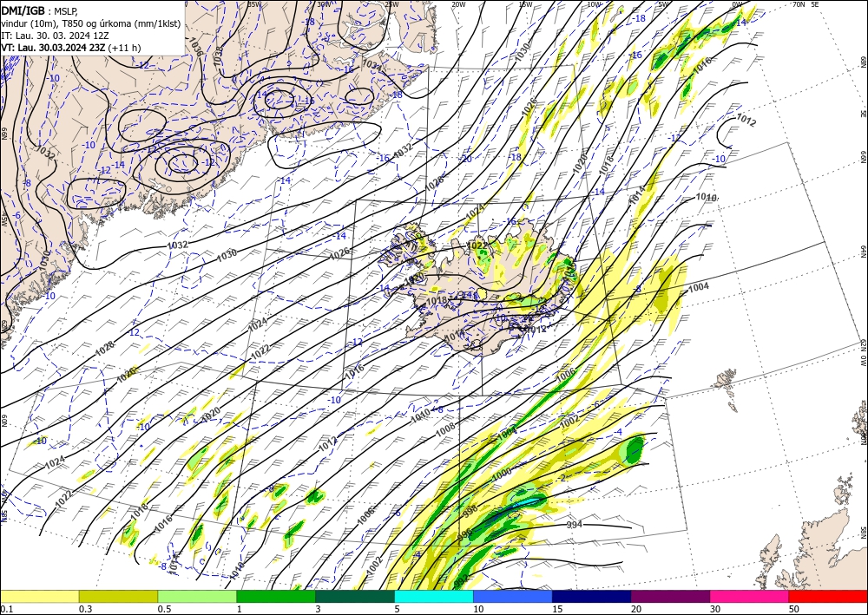Select the olive 0.3–0.5 mm legend swatch

pos(118,596)
